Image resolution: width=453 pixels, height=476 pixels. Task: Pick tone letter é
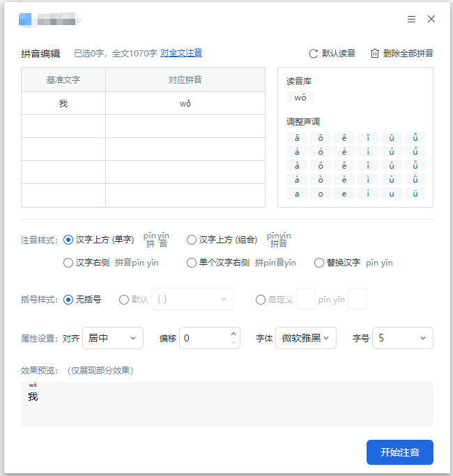(344, 151)
